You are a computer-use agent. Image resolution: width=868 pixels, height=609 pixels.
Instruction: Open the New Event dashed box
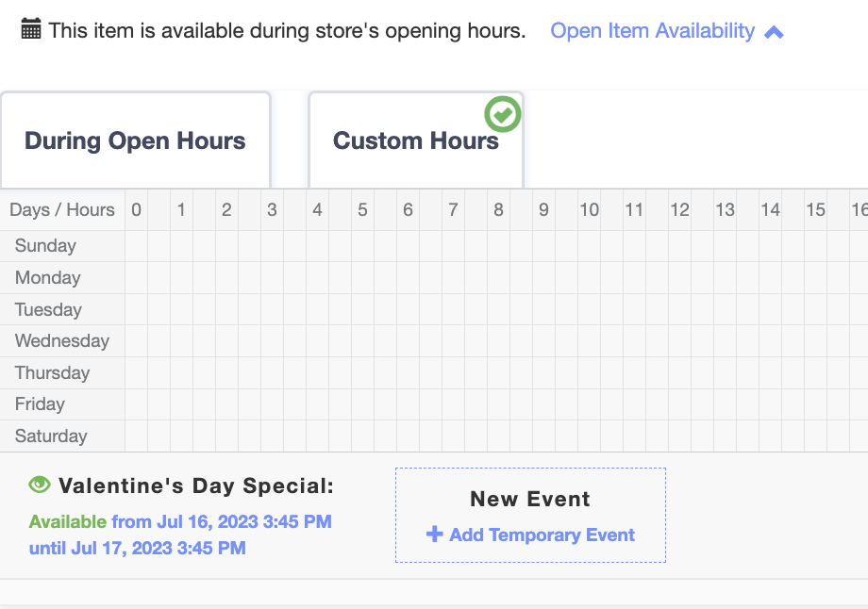[530, 515]
